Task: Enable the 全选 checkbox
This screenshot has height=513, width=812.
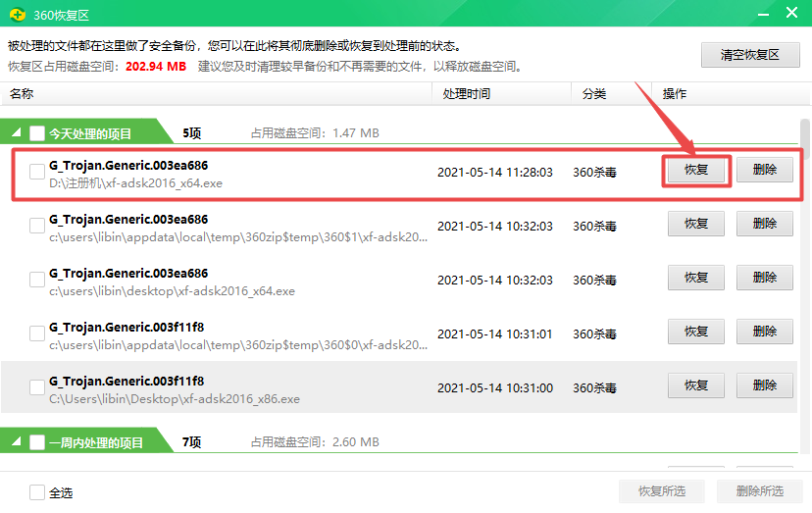Action: pos(37,492)
